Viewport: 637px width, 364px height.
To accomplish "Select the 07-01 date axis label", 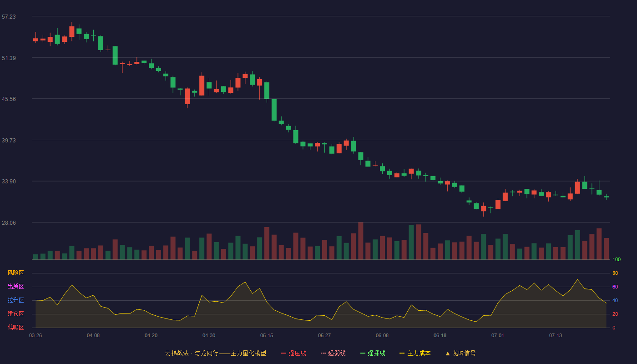I will click(x=498, y=335).
